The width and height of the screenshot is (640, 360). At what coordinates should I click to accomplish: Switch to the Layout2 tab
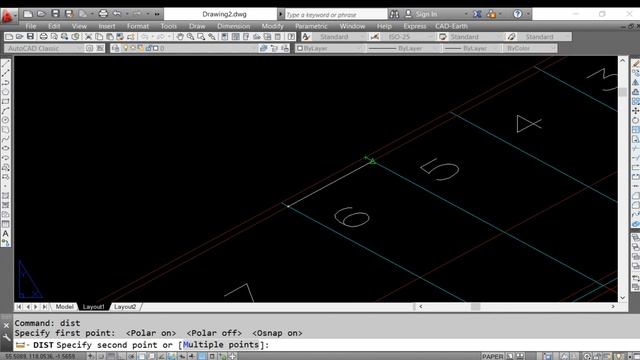pos(125,307)
